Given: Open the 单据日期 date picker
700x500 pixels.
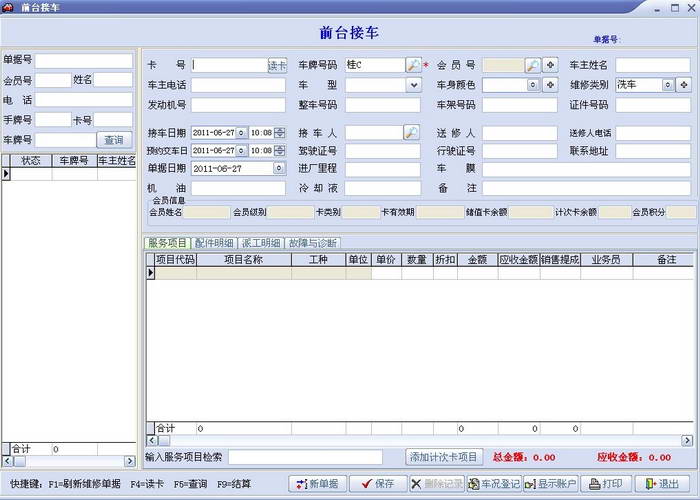Looking at the screenshot, I should 279,168.
